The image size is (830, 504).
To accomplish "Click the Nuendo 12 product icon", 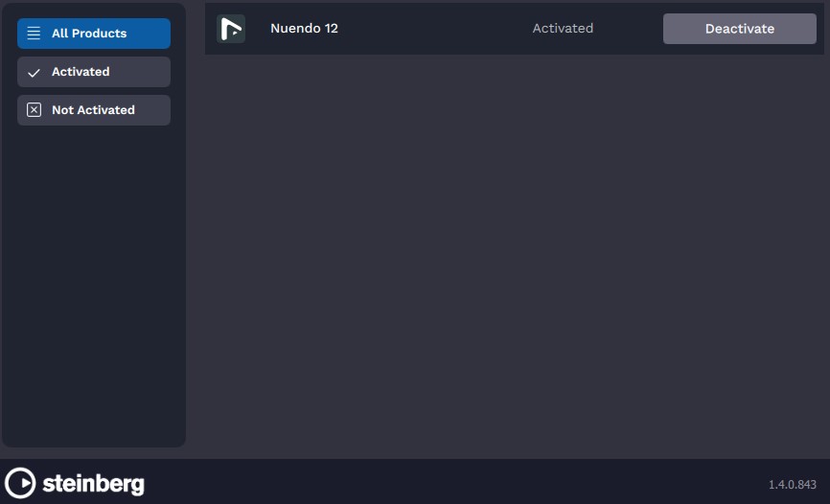I will coord(231,29).
